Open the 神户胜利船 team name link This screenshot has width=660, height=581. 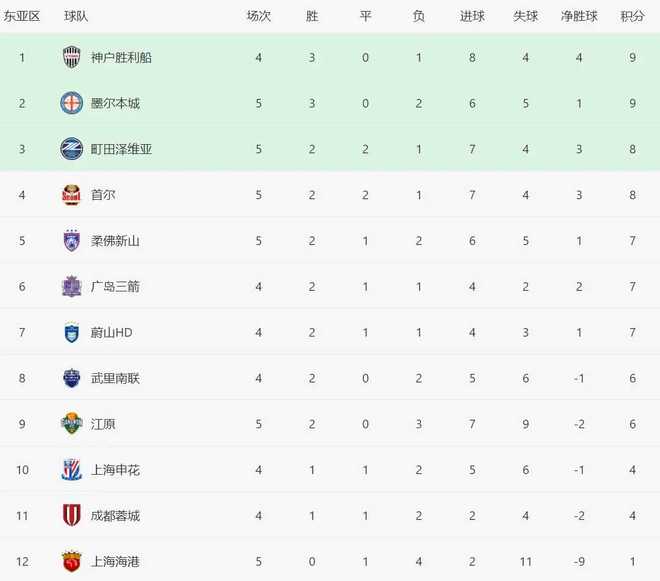click(x=120, y=57)
